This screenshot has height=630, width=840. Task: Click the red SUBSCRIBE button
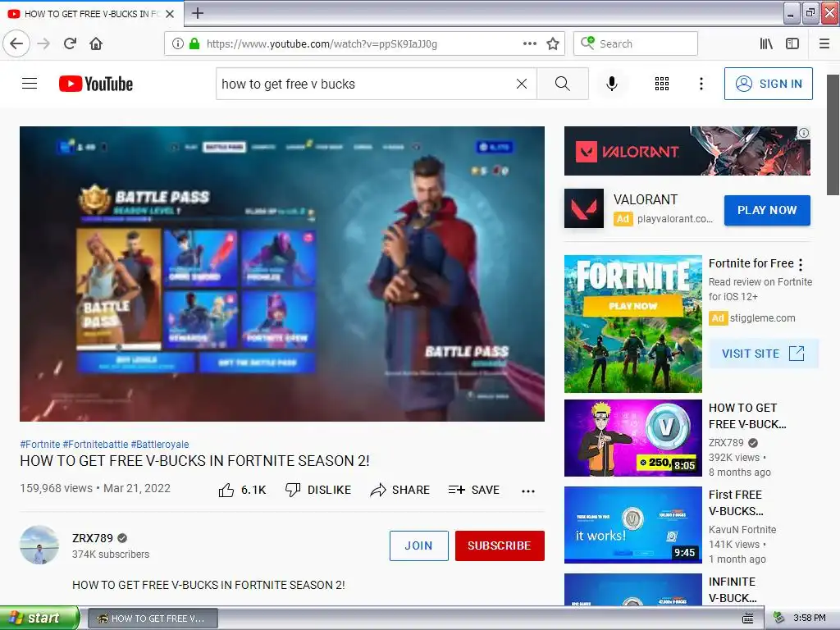pos(500,546)
